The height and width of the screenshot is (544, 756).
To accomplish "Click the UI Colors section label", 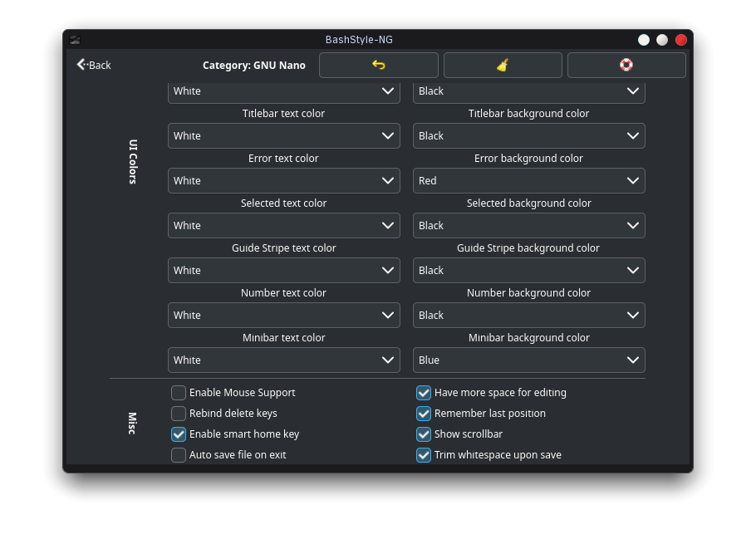I will click(133, 162).
